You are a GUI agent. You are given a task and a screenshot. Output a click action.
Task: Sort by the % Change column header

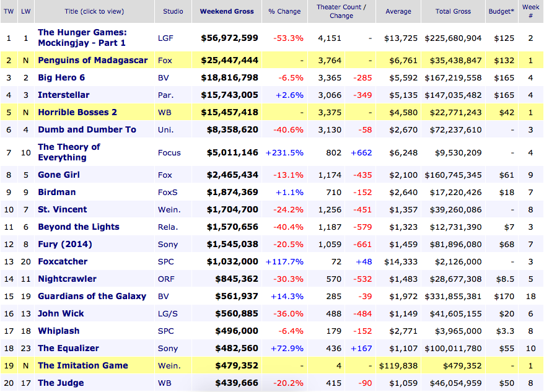pos(284,11)
